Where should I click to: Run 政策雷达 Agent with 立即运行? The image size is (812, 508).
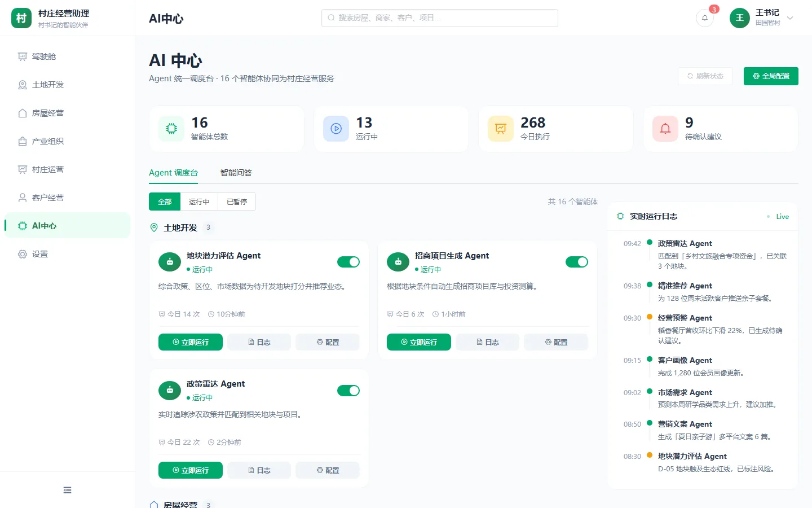(191, 470)
